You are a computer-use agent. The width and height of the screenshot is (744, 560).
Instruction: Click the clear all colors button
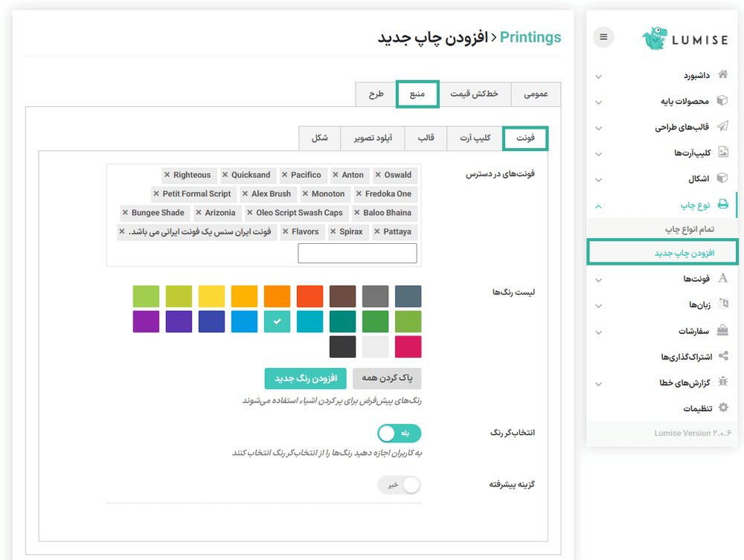[387, 379]
